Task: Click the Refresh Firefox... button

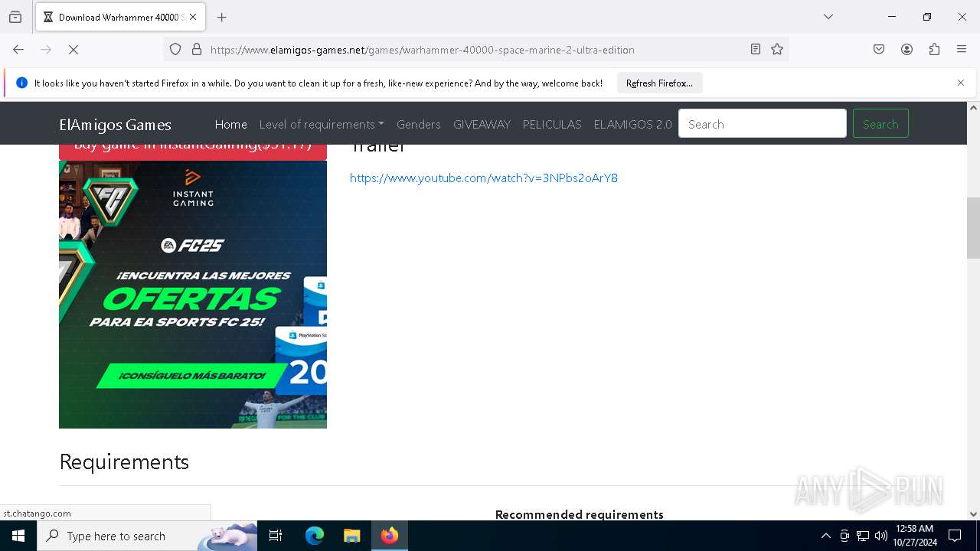Action: [659, 83]
